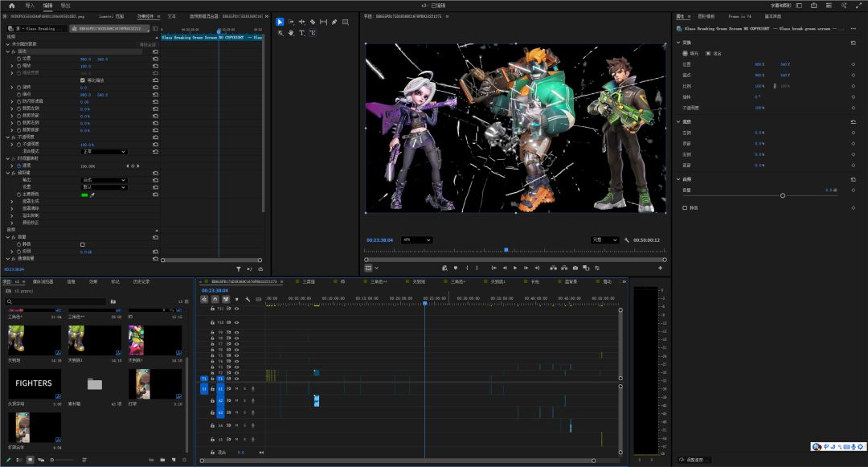Collapse the Motion effect section
Screen dimensions: 868x467
point(8,51)
